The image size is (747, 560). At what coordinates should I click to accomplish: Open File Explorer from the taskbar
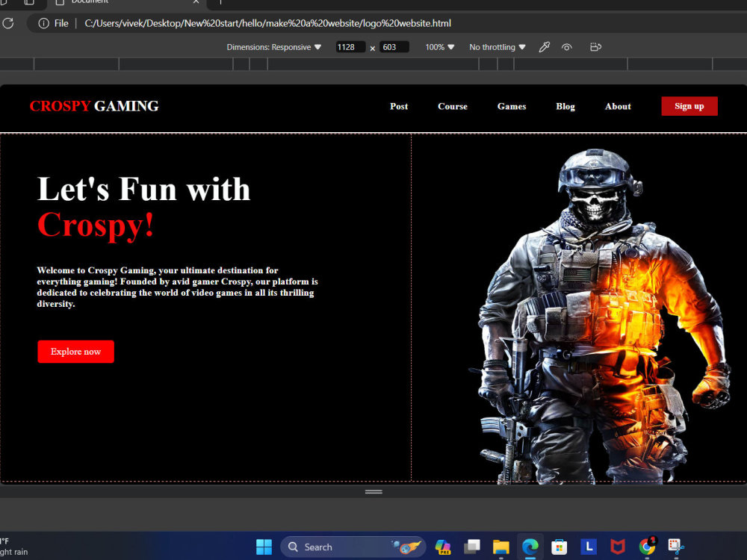[500, 547]
